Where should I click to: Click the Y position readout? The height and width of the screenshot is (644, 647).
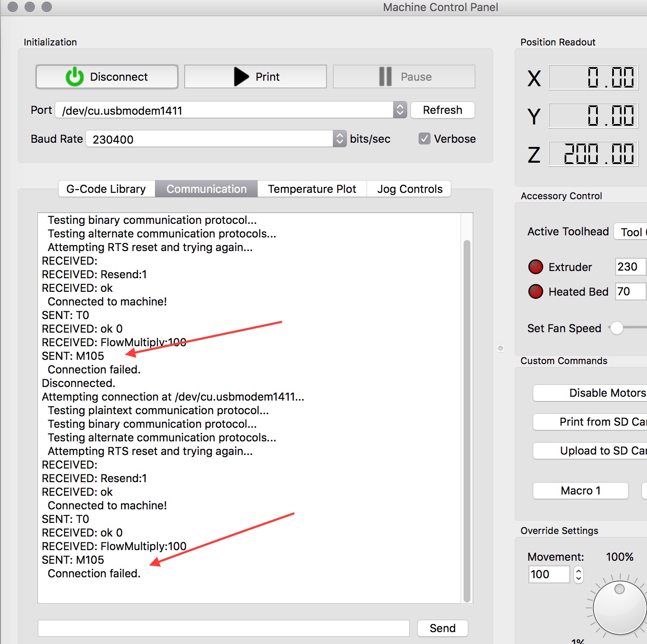[594, 116]
